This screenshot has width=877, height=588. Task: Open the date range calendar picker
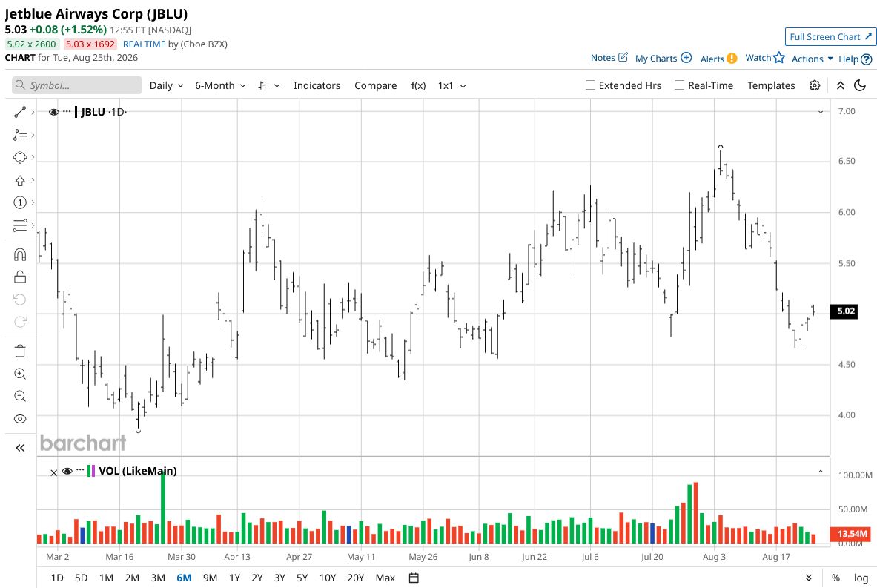(x=414, y=578)
